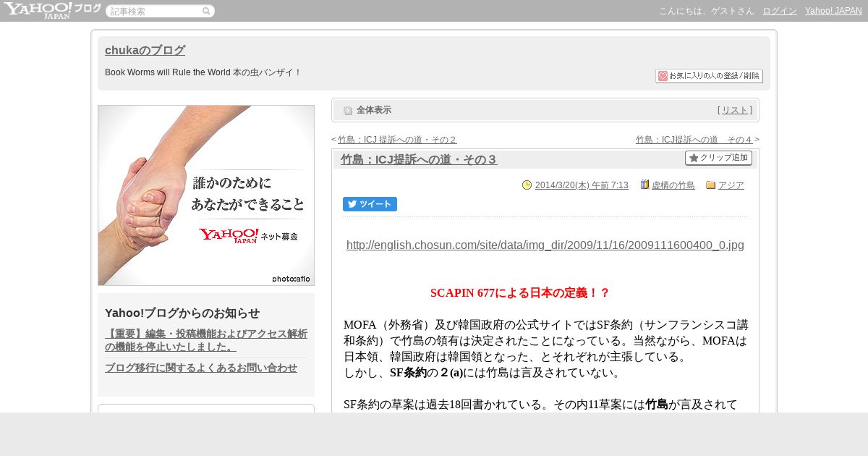Screen dimensions: 868x456
Task: Click the heading Yahoo!ブログからのお知らせ
Action: coord(182,313)
